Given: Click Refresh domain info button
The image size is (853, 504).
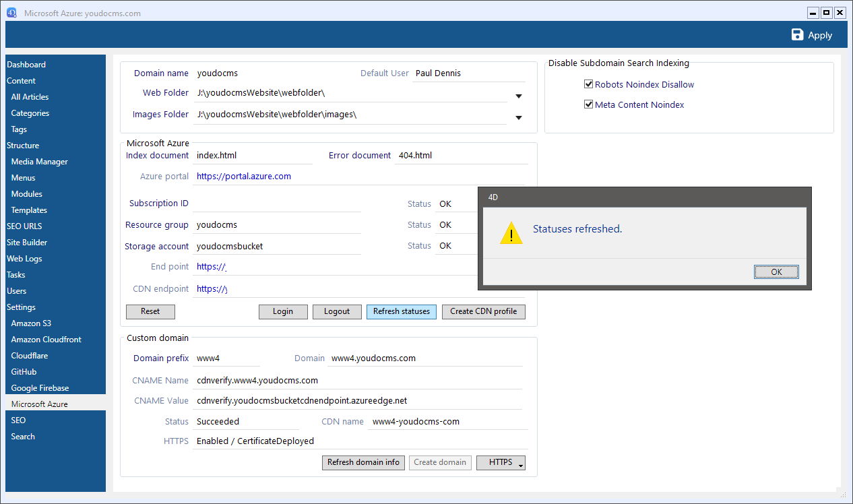Looking at the screenshot, I should click(363, 463).
